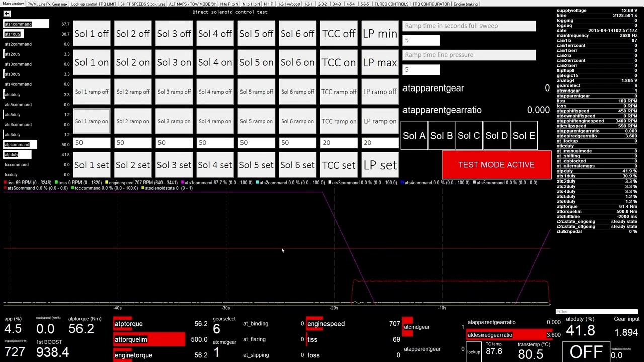Open the Engine braking tab
Screen dimensions: 644x362
[465, 4]
